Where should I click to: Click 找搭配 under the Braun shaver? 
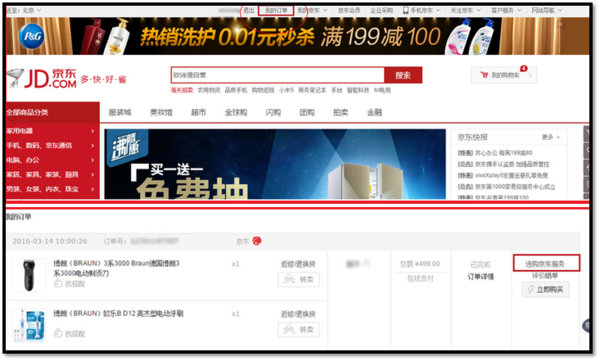tap(70, 284)
